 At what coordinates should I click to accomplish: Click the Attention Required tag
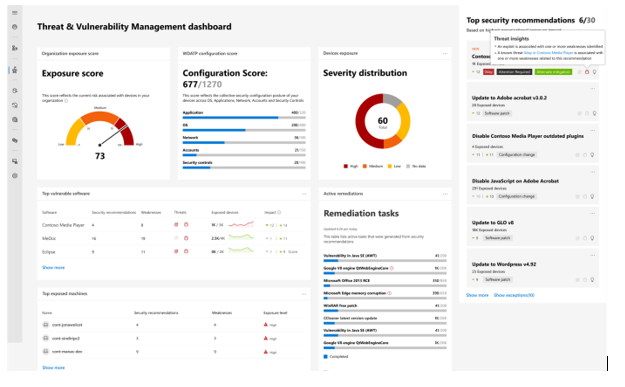point(514,72)
